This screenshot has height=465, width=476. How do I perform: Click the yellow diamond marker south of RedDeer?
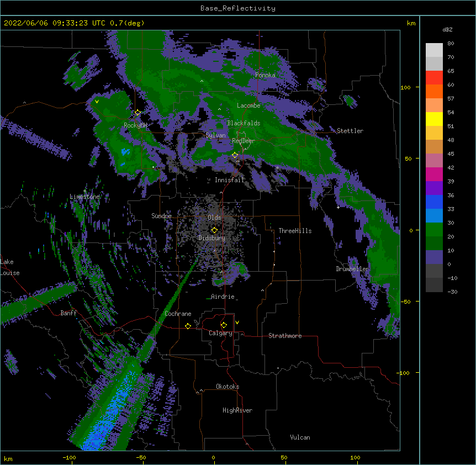(235, 155)
